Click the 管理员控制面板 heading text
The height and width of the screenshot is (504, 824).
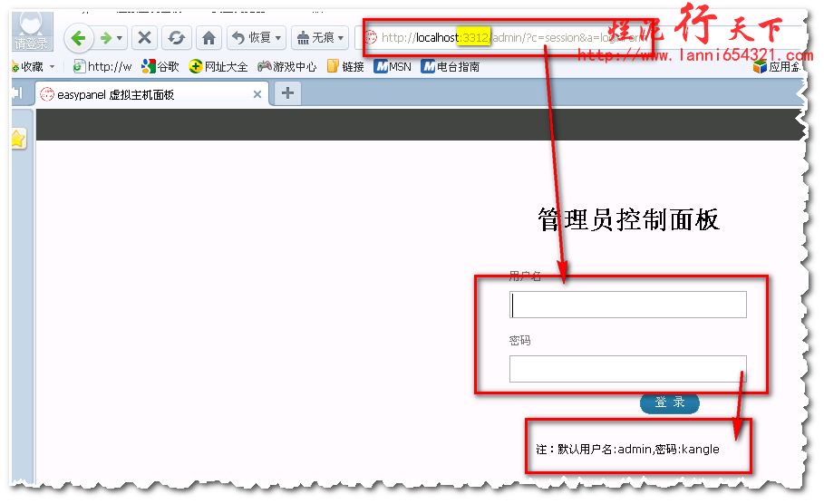tap(628, 219)
